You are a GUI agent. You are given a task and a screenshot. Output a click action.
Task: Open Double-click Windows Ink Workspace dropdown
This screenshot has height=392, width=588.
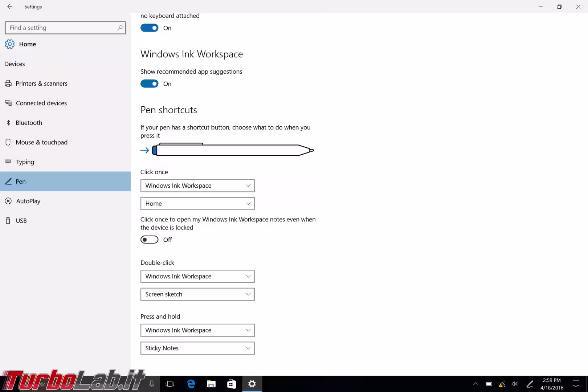(x=197, y=276)
